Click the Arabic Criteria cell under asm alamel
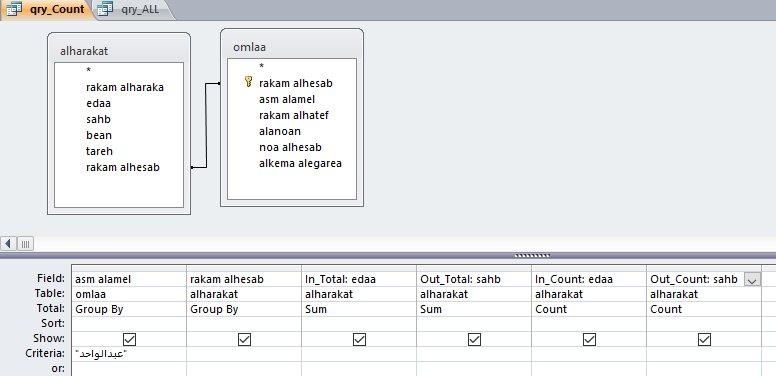Screen dimensions: 776x376 [x=129, y=354]
